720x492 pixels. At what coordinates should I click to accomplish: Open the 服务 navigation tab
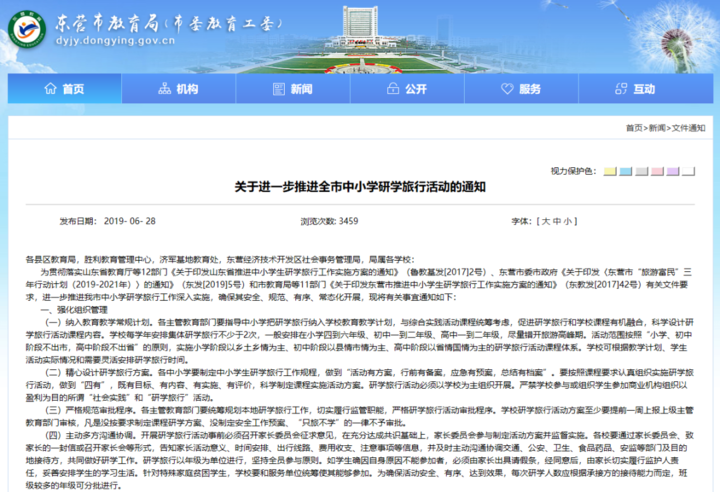click(521, 88)
